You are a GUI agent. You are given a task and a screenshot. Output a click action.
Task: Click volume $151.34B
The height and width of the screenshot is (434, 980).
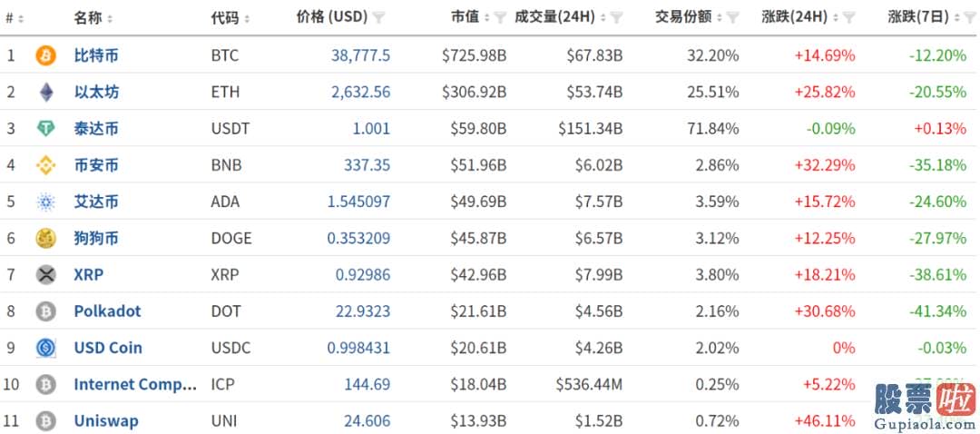[x=591, y=129]
